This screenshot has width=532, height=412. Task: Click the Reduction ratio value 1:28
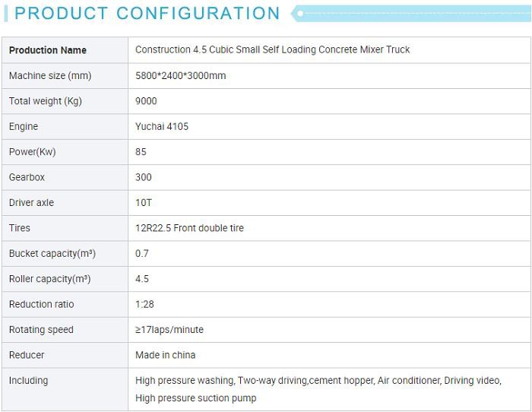point(144,304)
